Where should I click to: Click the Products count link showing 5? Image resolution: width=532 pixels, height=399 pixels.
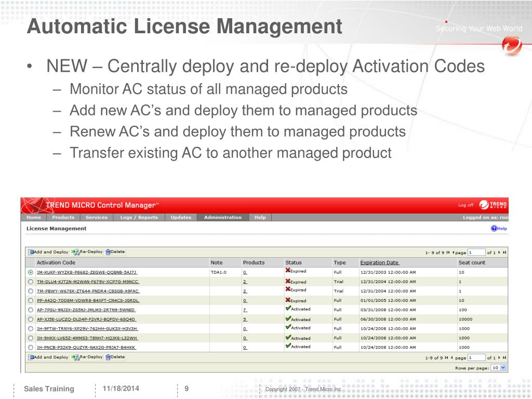point(245,320)
